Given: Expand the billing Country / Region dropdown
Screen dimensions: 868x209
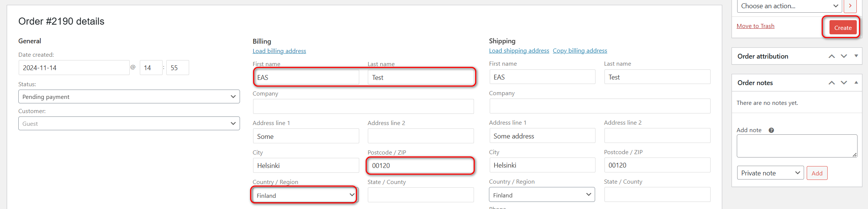Looking at the screenshot, I should tap(305, 195).
